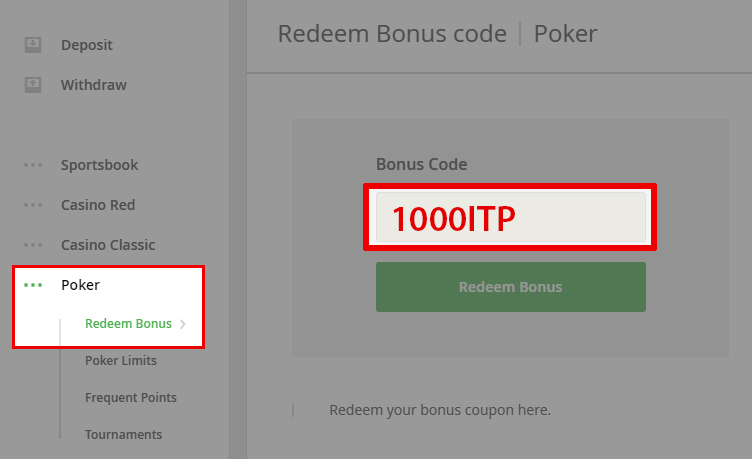
Task: Open the Withdraw page
Action: click(94, 85)
